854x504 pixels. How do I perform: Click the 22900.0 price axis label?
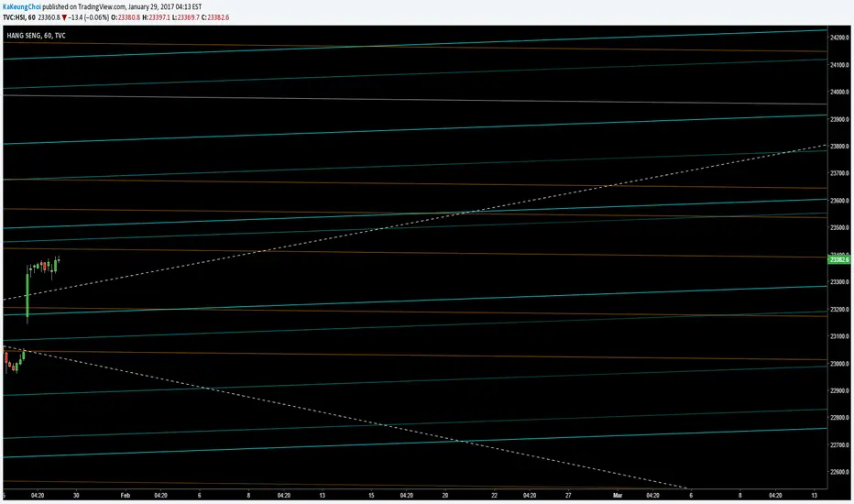coord(839,390)
